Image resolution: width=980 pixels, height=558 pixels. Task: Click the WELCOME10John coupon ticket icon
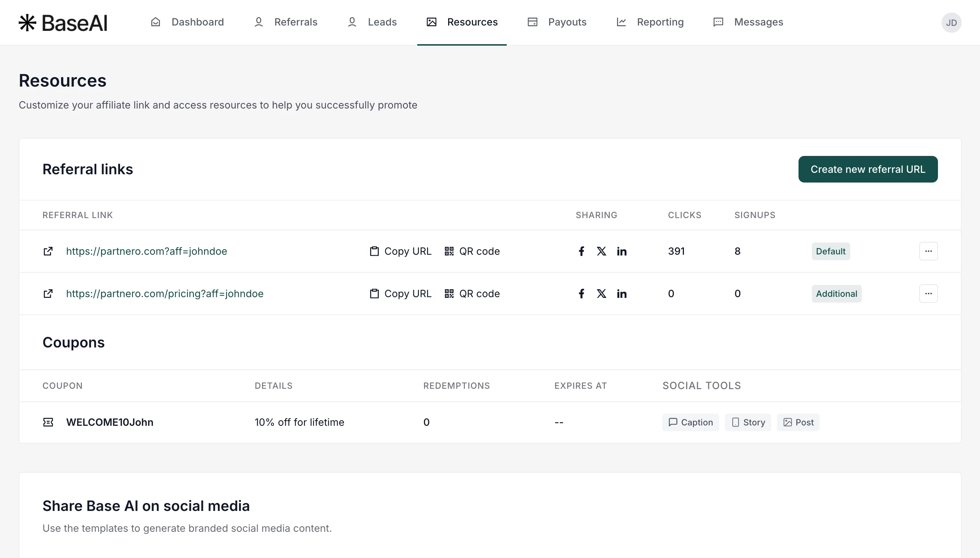48,422
